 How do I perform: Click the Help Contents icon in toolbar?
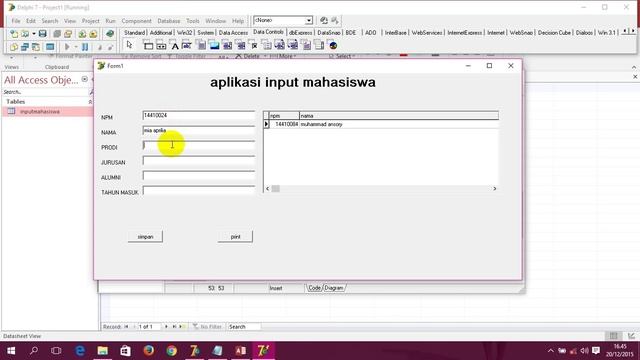pos(110,34)
